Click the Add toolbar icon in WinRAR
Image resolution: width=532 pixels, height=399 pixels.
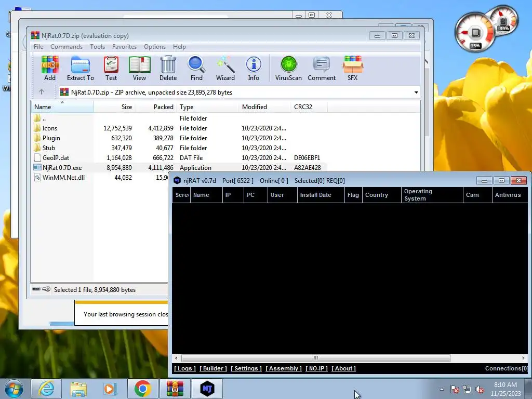[50, 68]
